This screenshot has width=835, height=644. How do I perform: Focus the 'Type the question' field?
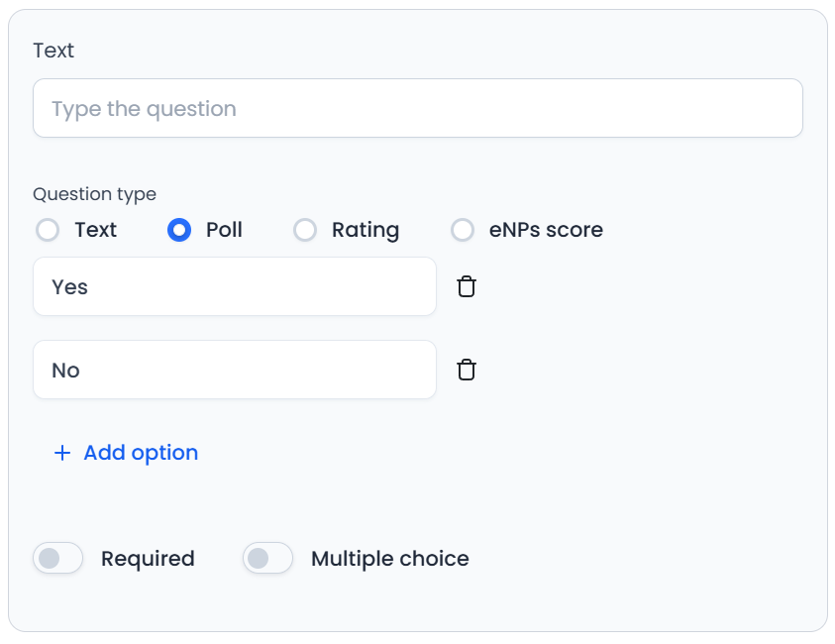417,108
